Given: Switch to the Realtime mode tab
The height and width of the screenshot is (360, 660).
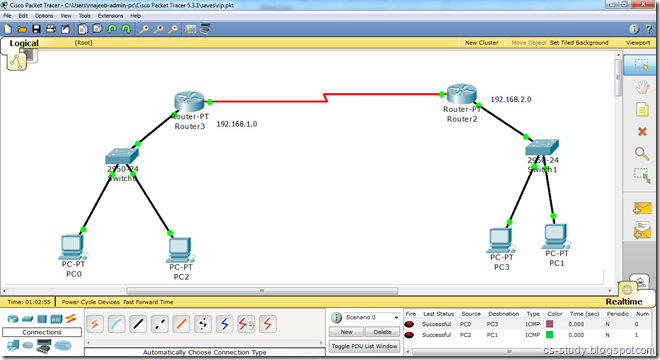Looking at the screenshot, I should [x=624, y=301].
